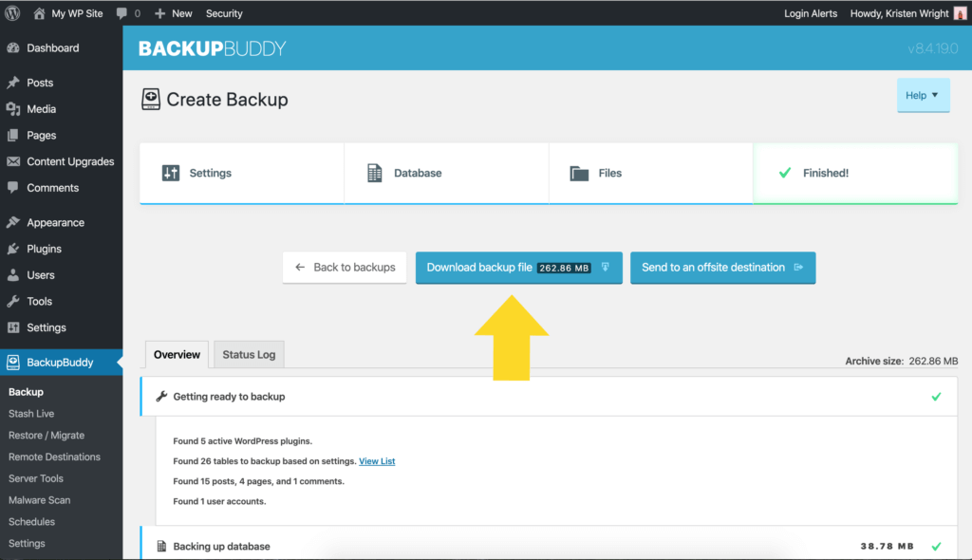
Task: Click the download arrow icon on backup button
Action: (605, 268)
